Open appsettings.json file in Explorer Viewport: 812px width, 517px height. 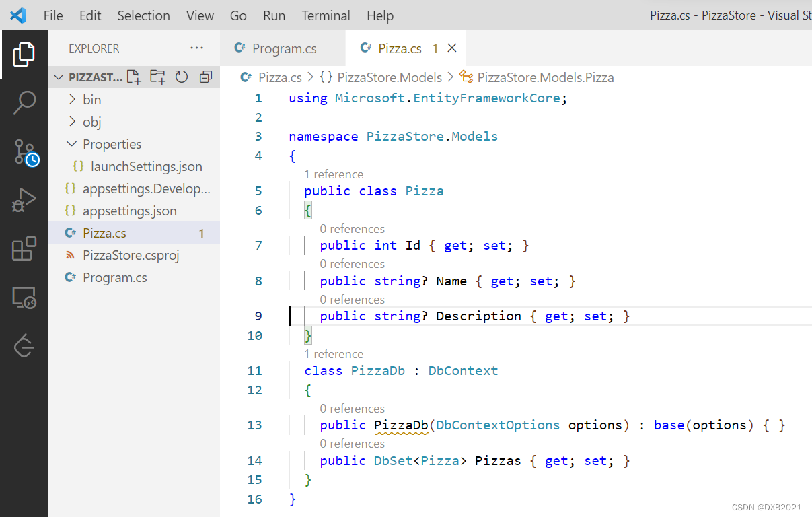click(134, 211)
